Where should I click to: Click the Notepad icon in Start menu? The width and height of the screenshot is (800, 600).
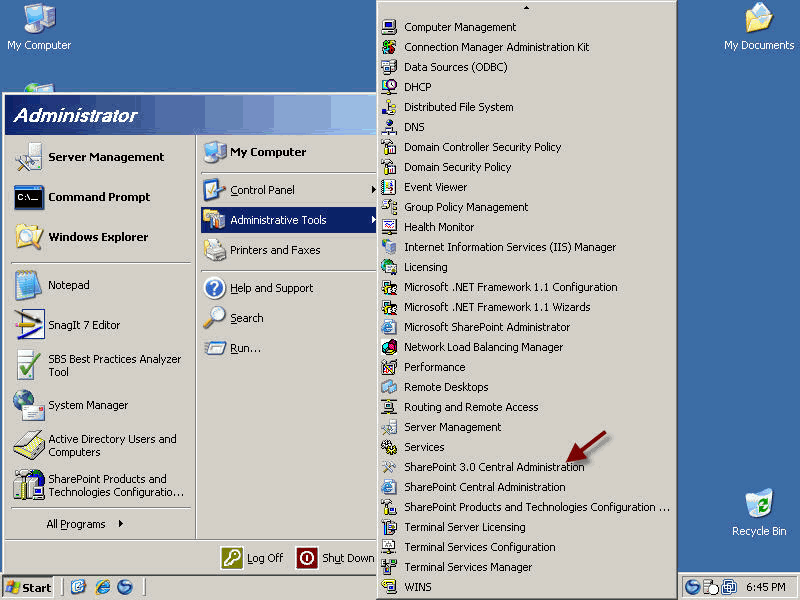click(x=29, y=285)
